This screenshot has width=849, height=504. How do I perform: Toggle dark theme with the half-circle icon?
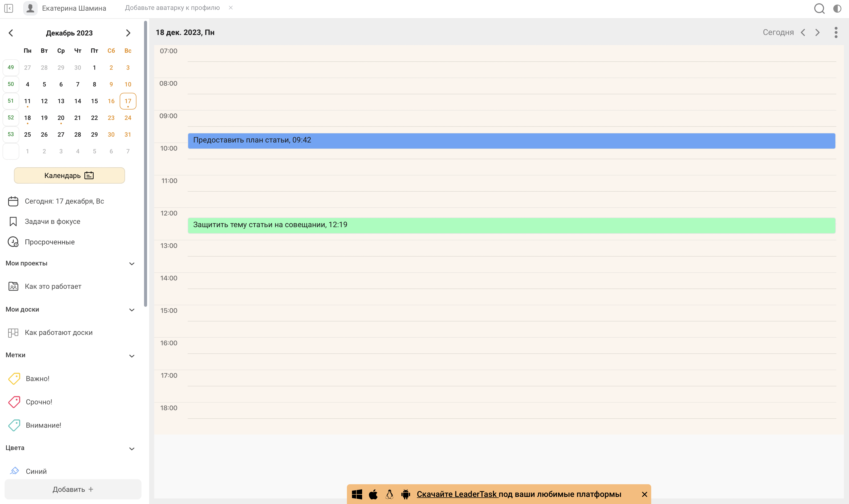point(837,8)
